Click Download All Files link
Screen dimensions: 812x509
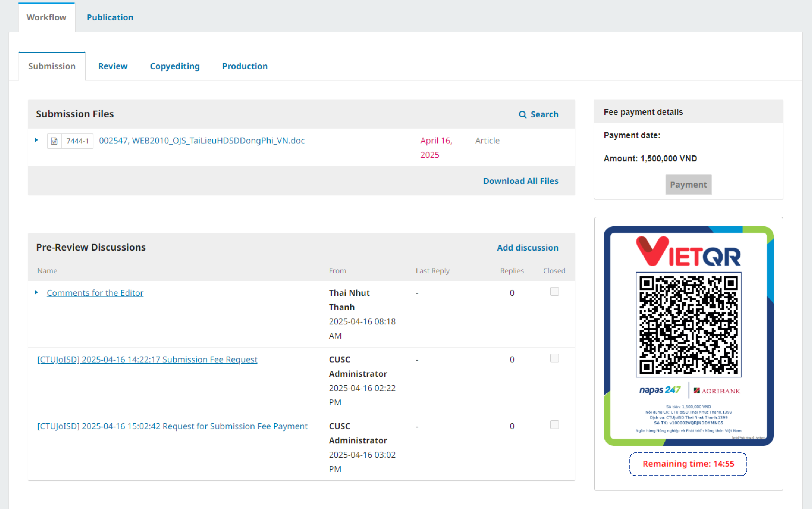pyautogui.click(x=521, y=181)
